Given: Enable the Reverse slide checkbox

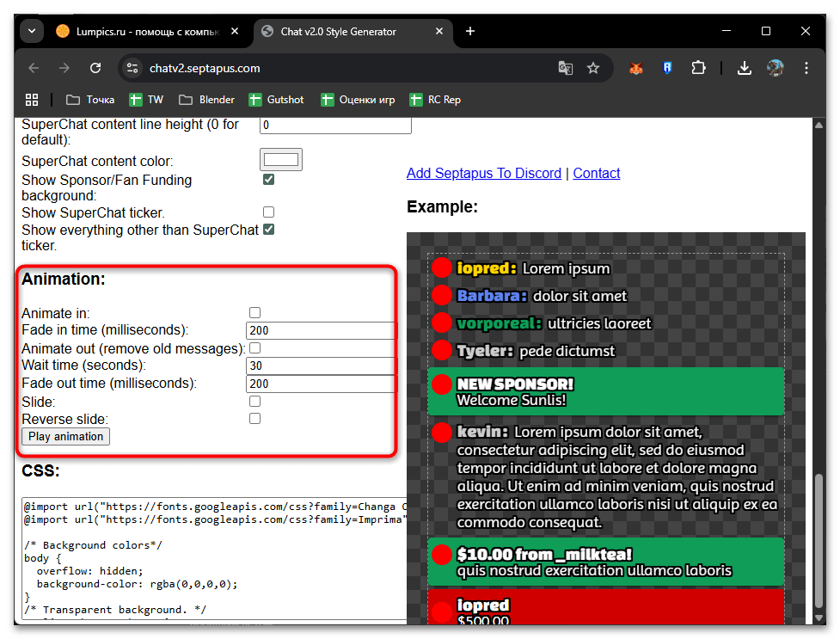Looking at the screenshot, I should tap(254, 419).
